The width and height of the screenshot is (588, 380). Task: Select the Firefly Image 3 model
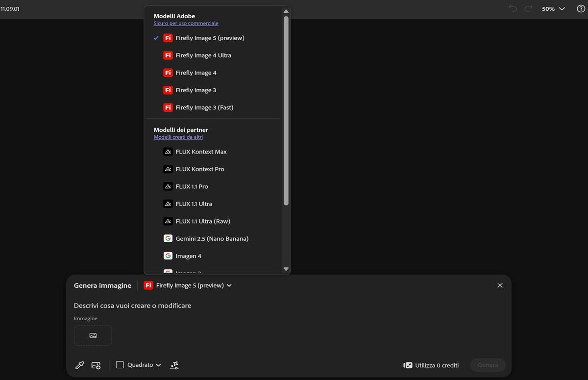coord(196,90)
